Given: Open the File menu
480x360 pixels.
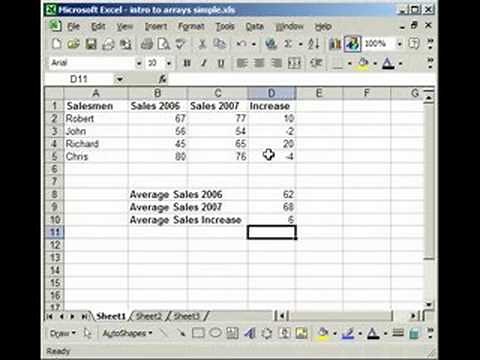Looking at the screenshot, I should pos(73,26).
